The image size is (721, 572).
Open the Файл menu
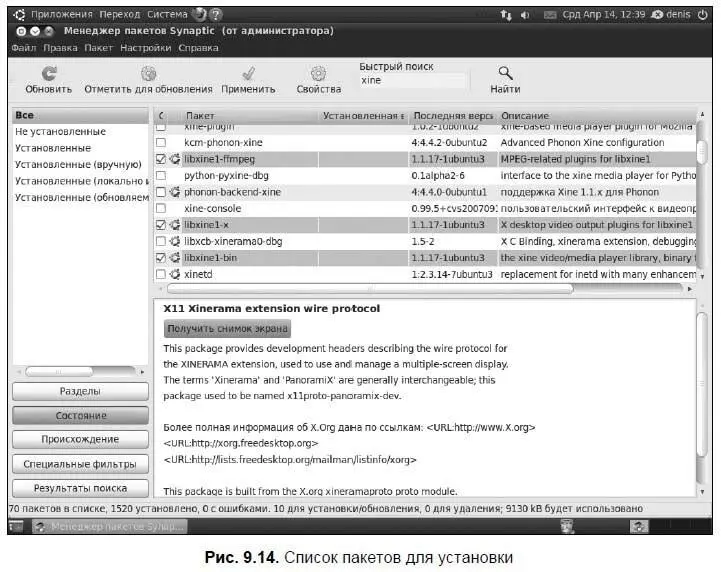point(24,48)
